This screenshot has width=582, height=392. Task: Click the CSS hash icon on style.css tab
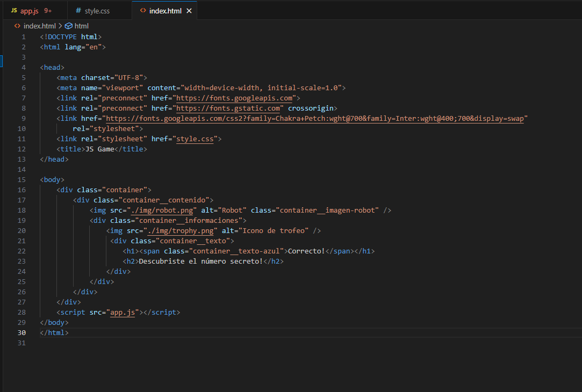click(x=78, y=10)
